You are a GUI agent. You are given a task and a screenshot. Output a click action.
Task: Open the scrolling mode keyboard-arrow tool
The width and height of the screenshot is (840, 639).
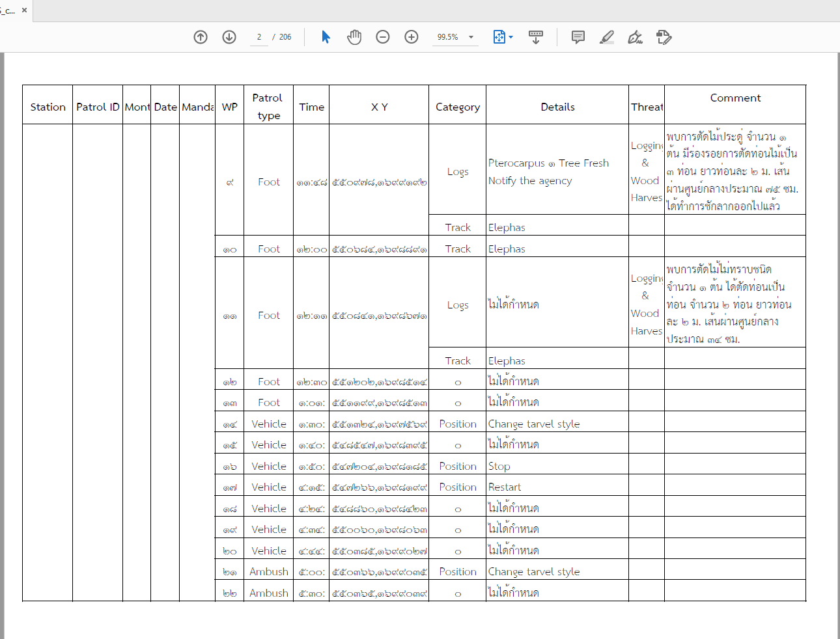tap(536, 37)
